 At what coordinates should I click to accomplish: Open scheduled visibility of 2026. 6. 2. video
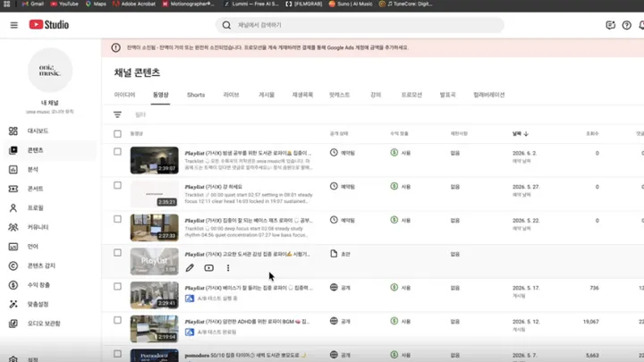point(343,153)
